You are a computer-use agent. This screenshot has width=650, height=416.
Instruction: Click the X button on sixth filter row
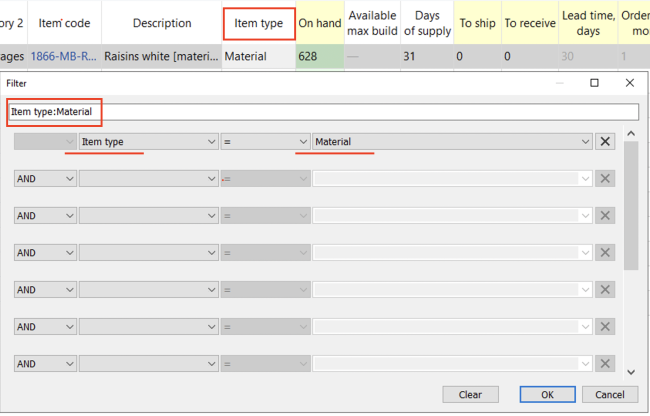pos(604,327)
